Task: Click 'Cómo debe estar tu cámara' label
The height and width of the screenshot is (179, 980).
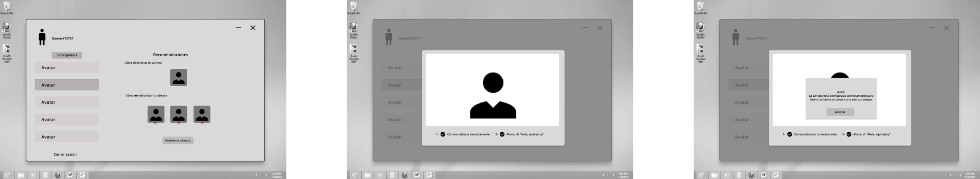Action: click(143, 62)
